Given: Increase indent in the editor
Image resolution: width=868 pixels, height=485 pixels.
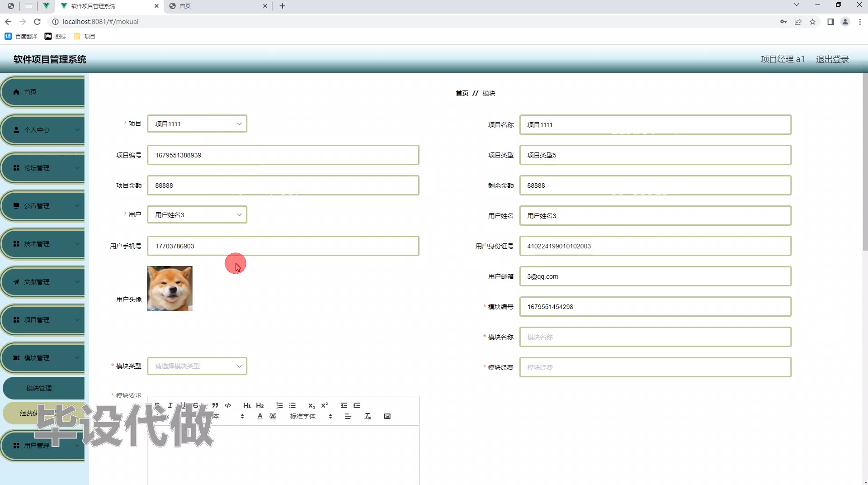Looking at the screenshot, I should click(x=357, y=405).
